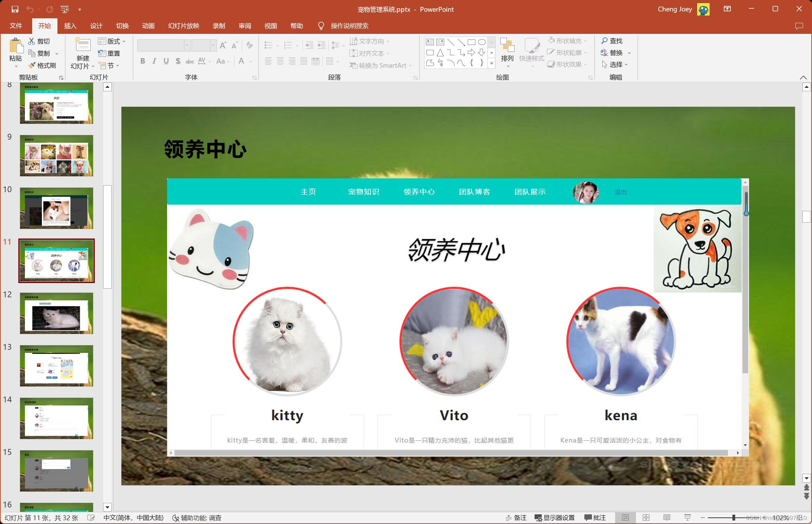812x524 pixels.
Task: Click 中文(简体，中国大陆) language indicator
Action: pyautogui.click(x=133, y=517)
